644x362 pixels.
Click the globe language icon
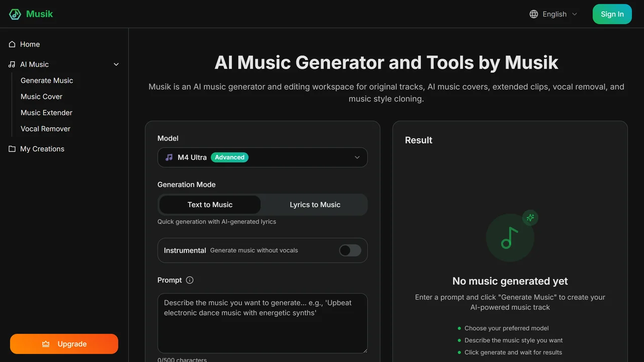click(534, 14)
